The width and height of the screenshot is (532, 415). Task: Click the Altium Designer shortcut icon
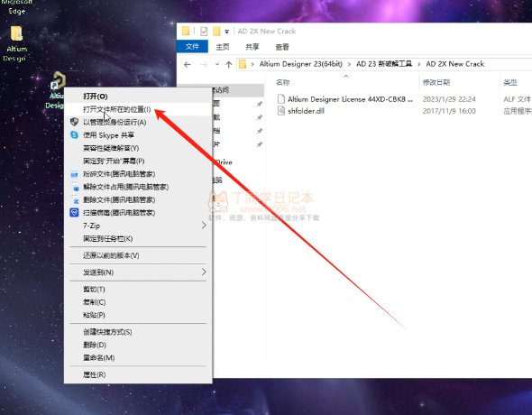point(58,80)
